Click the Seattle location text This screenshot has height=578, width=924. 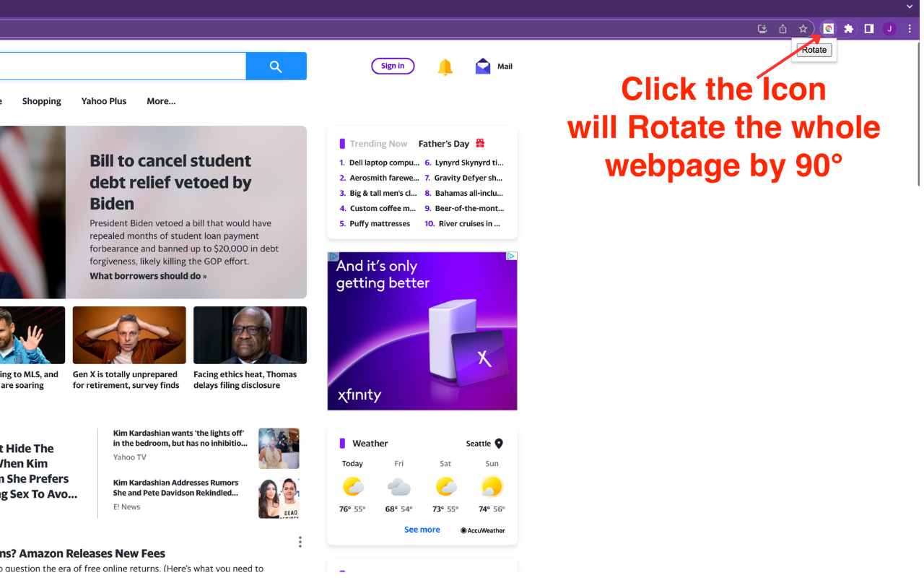point(478,444)
